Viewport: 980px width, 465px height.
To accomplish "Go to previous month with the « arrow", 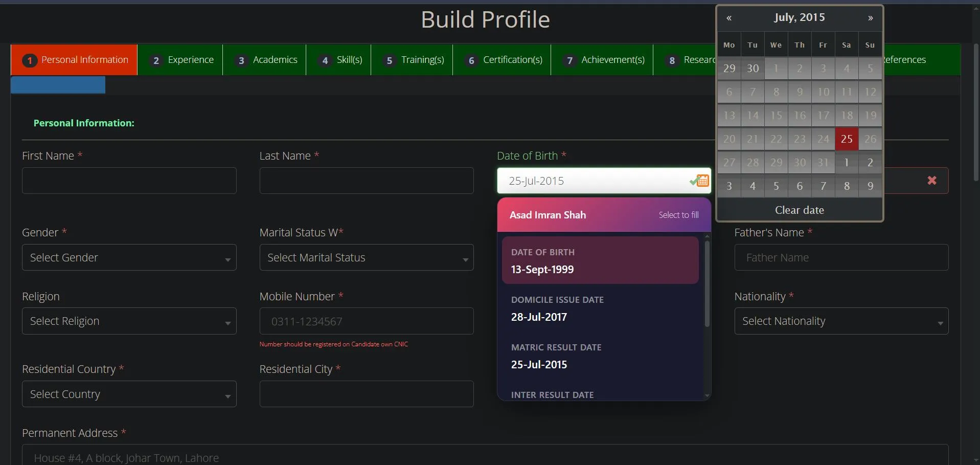I will click(729, 17).
